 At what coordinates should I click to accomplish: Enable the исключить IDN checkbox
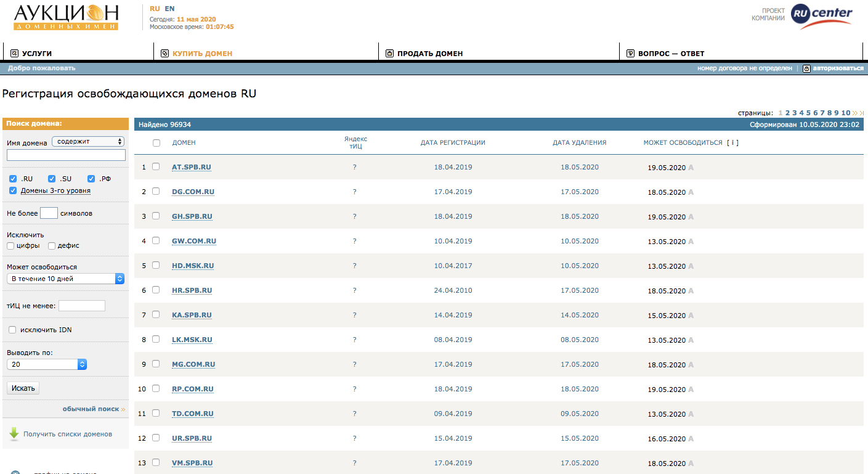click(12, 330)
